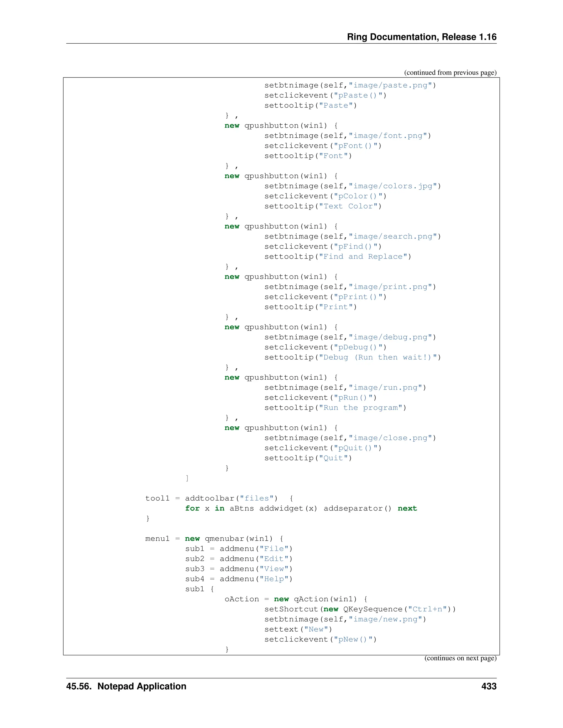Click the "45.56. Notepad Application" footer title
Image resolution: width=563 pixels, height=728 pixels.
click(126, 686)
